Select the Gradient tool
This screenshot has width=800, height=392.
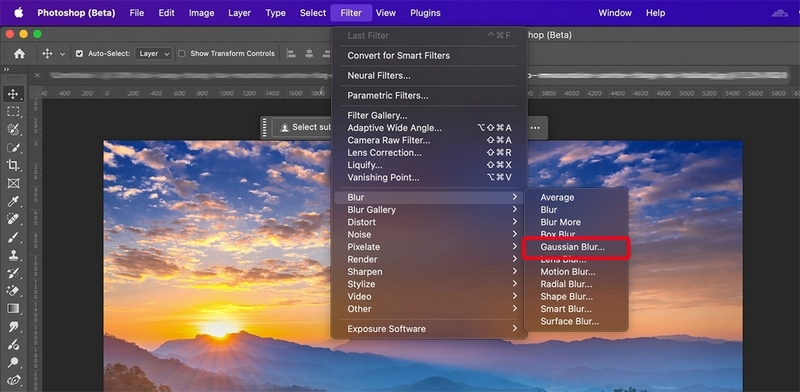(13, 308)
